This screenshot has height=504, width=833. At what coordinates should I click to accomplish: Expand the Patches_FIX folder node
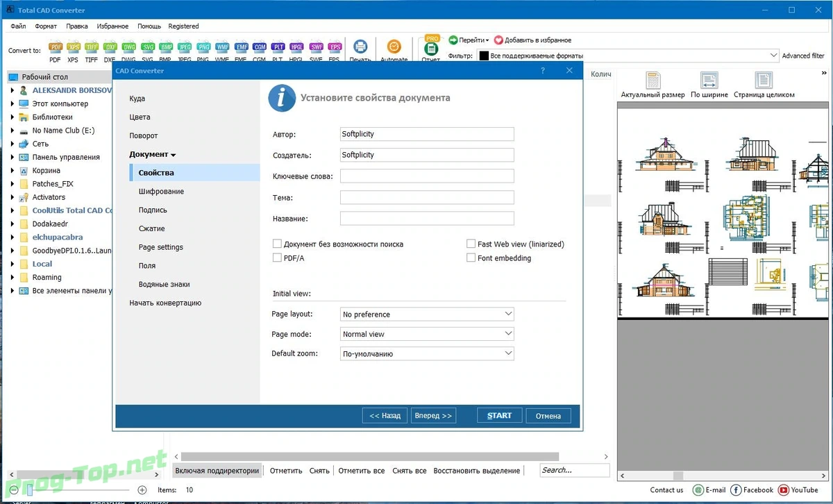pyautogui.click(x=12, y=184)
